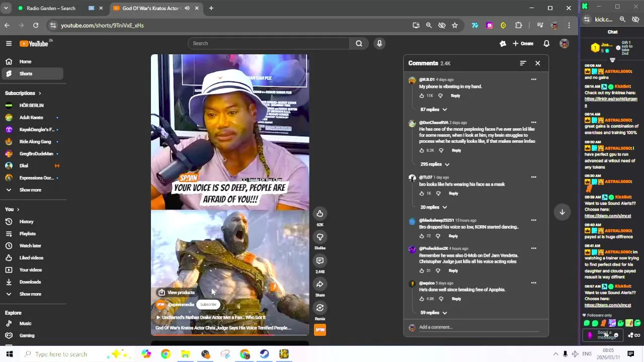Open Chrome extensions puzzle icon

click(519, 25)
